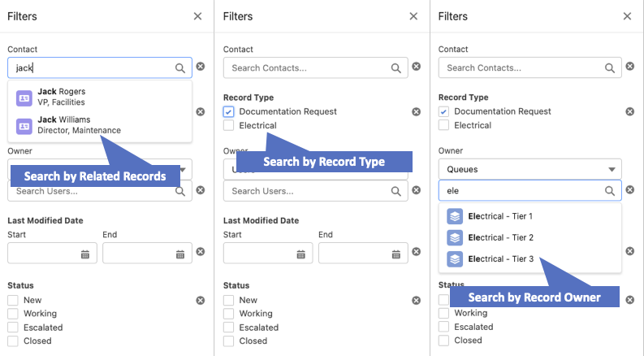Screen dimensions: 644x356
Task: Enable the Closed status checkbox in the middle panel
Action: [229, 341]
